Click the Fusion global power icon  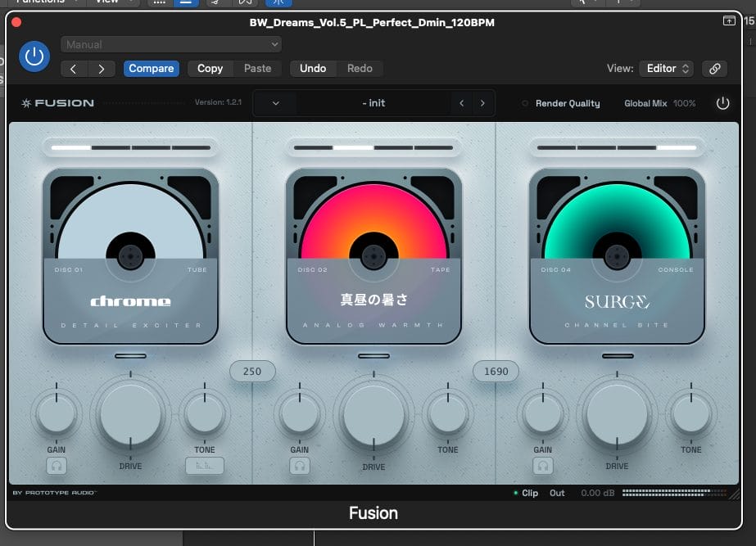[x=722, y=103]
